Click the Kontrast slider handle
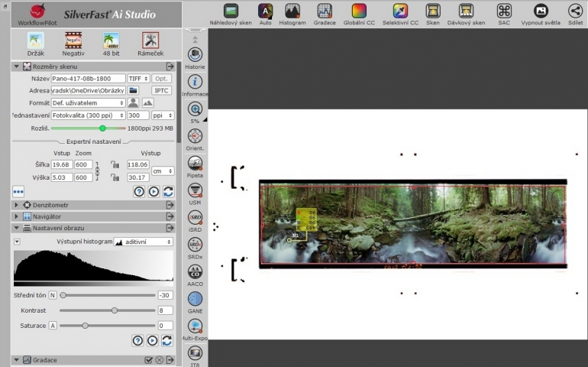 115,310
